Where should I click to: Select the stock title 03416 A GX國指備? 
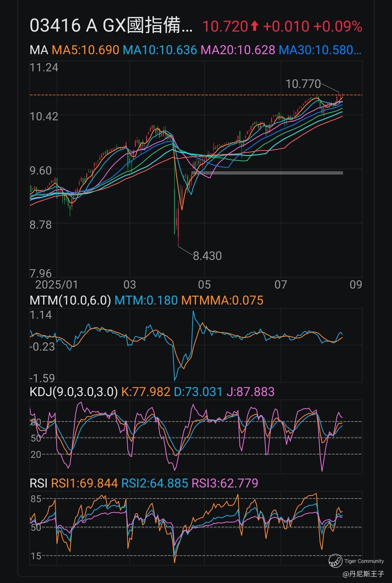pos(111,26)
